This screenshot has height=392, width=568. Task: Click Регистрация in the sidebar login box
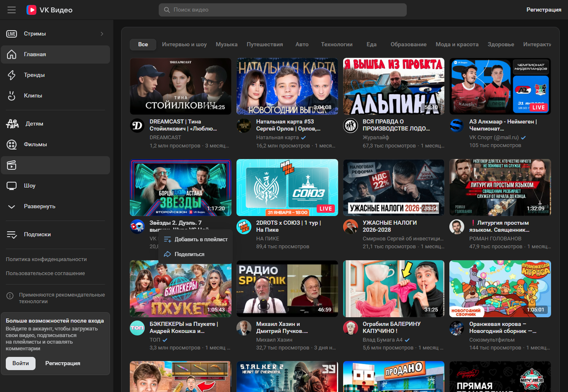tap(62, 363)
